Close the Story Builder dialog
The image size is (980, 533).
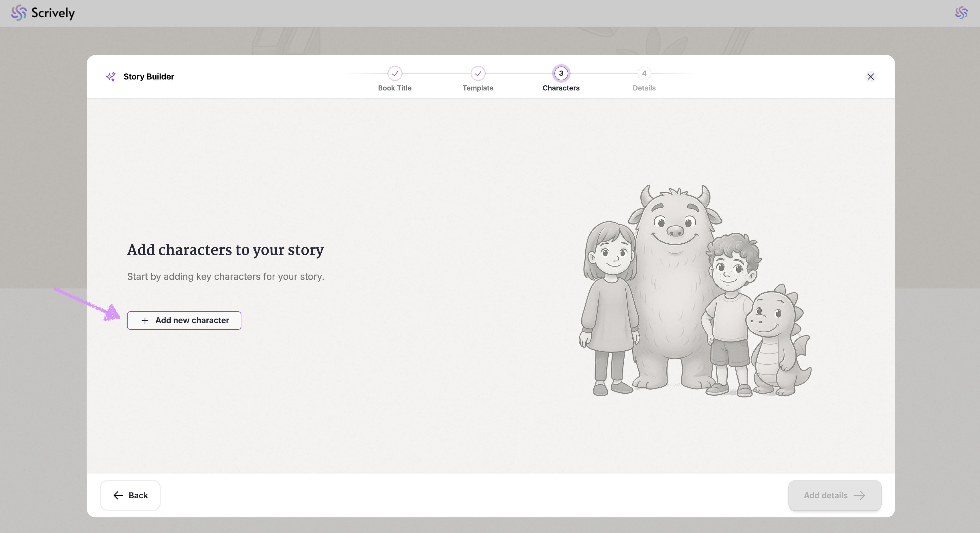click(871, 77)
